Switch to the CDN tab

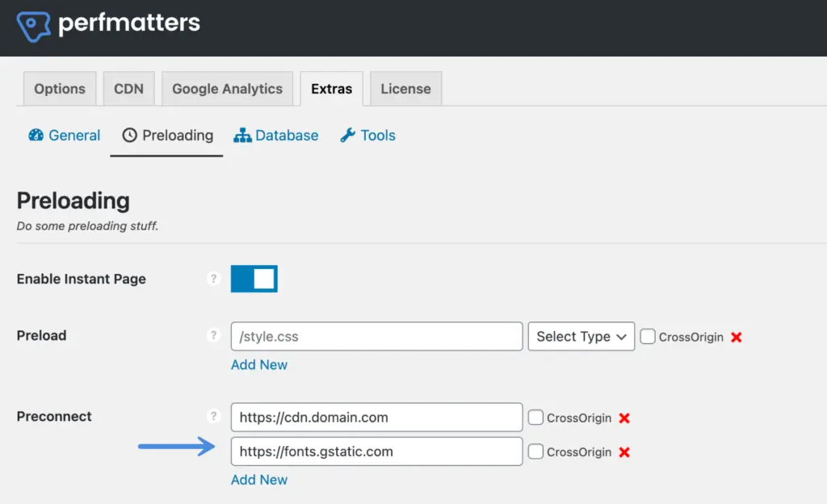128,89
